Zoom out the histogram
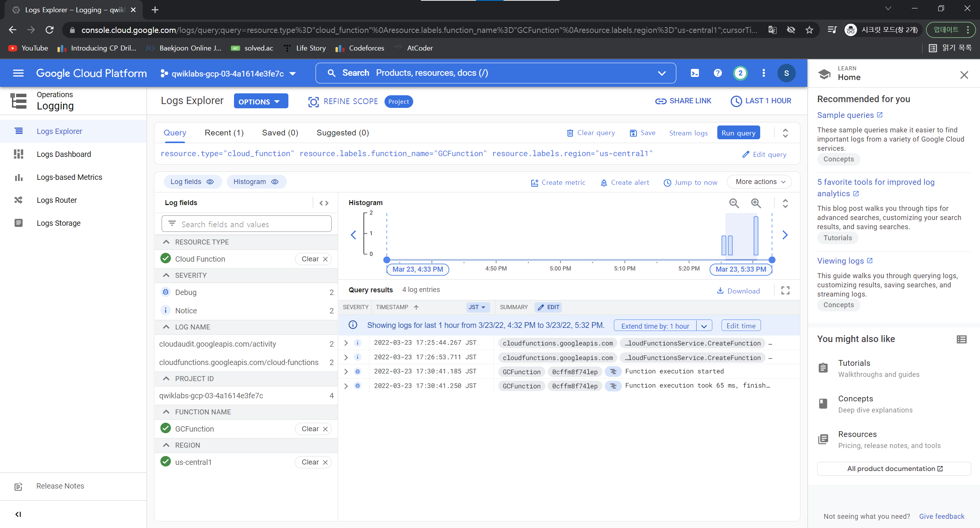 tap(734, 203)
